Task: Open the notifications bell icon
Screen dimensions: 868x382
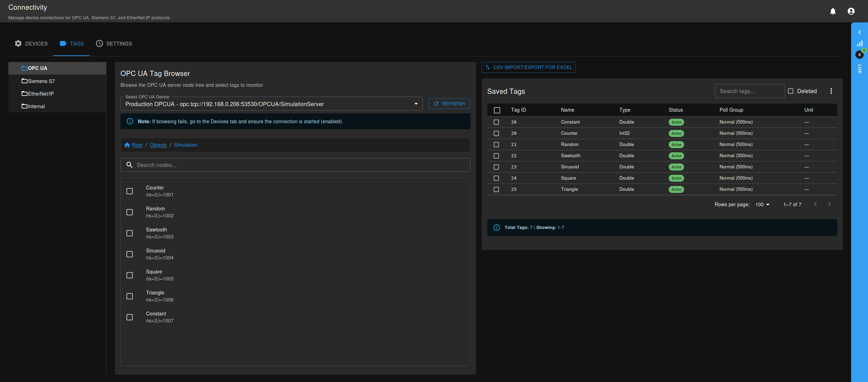Action: coord(833,11)
